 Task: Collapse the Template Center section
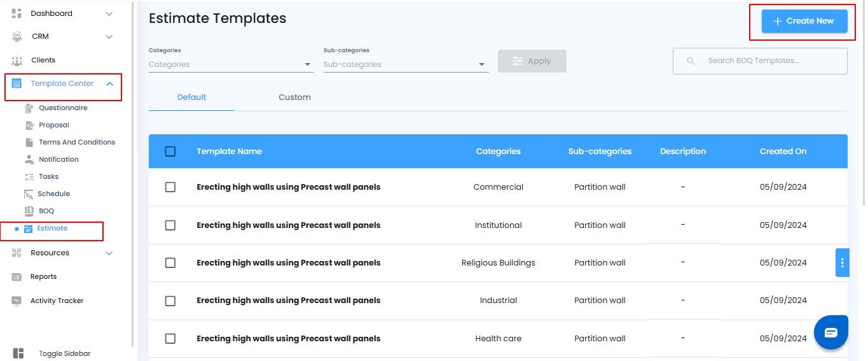109,83
